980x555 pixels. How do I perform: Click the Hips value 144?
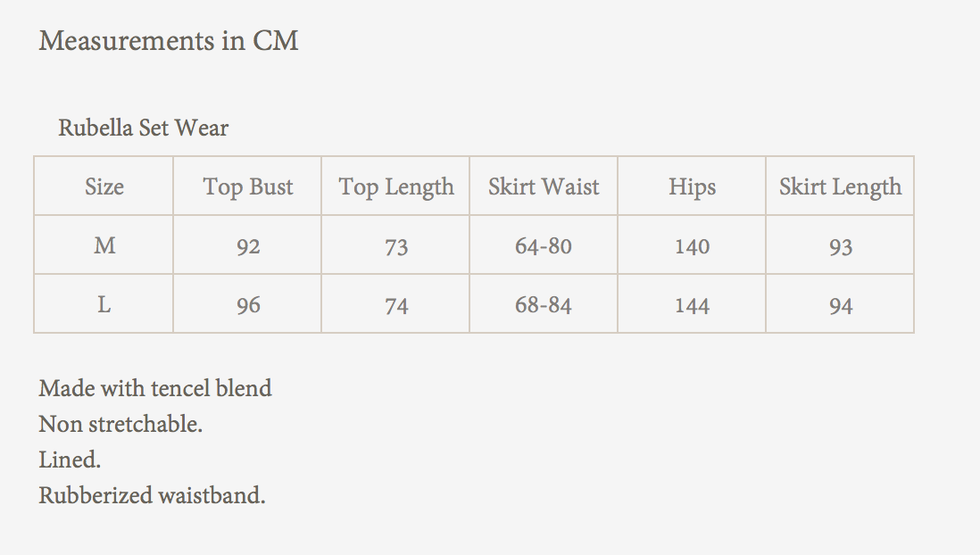[692, 305]
